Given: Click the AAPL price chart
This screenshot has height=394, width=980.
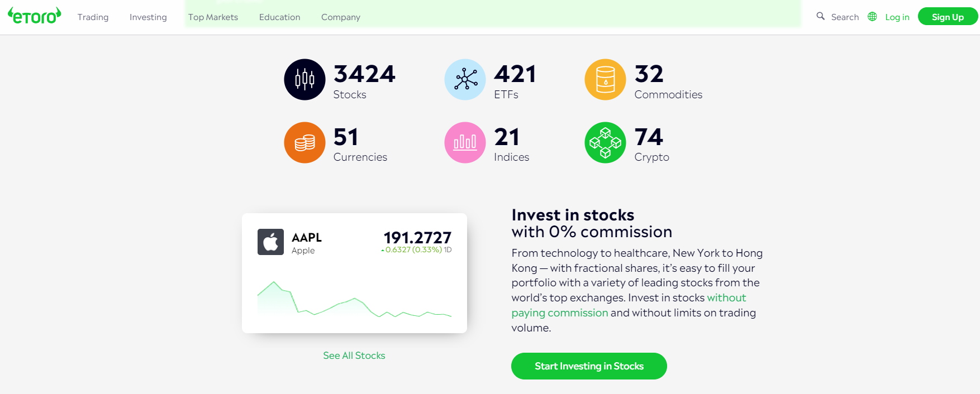Looking at the screenshot, I should 354,300.
